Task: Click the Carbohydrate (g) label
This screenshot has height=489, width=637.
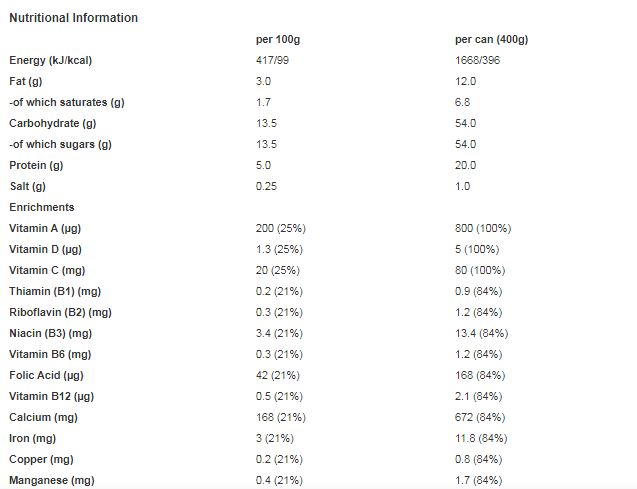Action: (x=53, y=123)
